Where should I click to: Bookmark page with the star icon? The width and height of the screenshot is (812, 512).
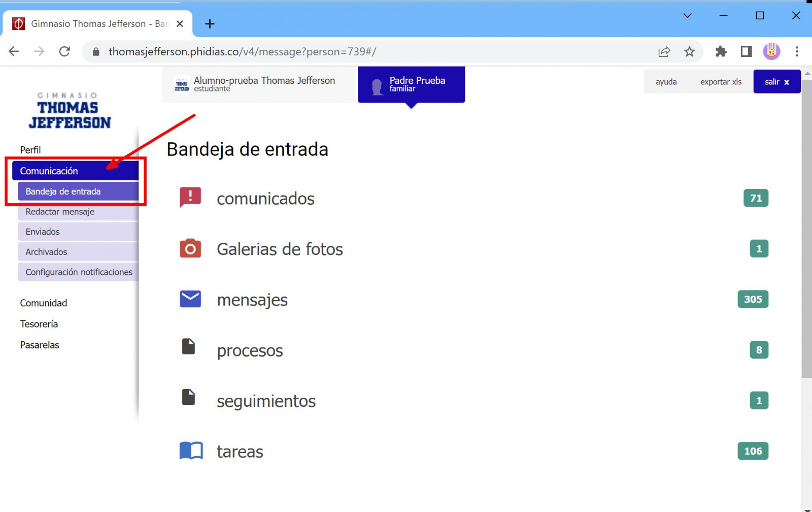tap(689, 51)
